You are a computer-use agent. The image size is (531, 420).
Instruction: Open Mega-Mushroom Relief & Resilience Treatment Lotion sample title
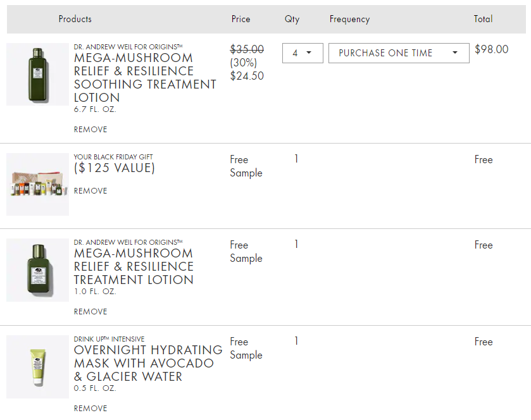tap(134, 266)
